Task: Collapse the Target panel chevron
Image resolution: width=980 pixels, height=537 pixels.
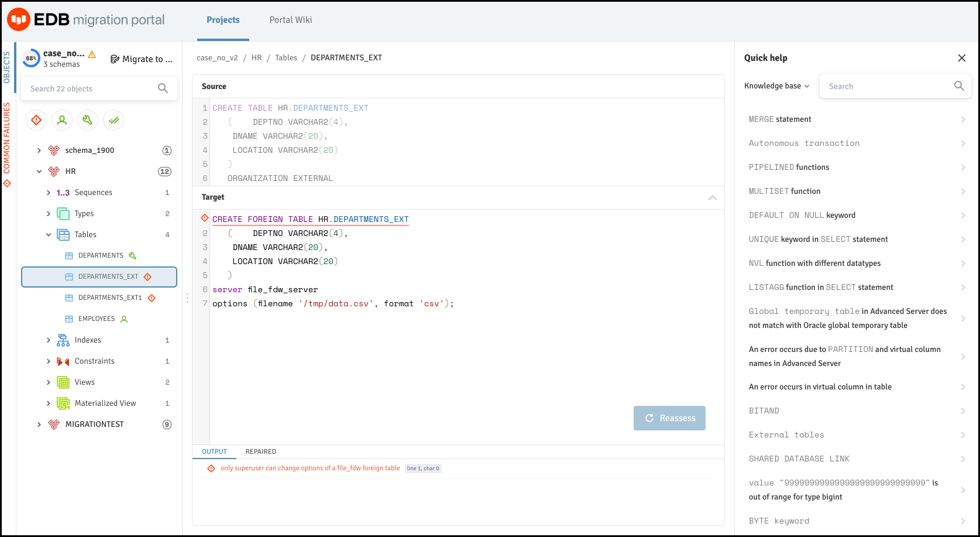Action: 713,197
